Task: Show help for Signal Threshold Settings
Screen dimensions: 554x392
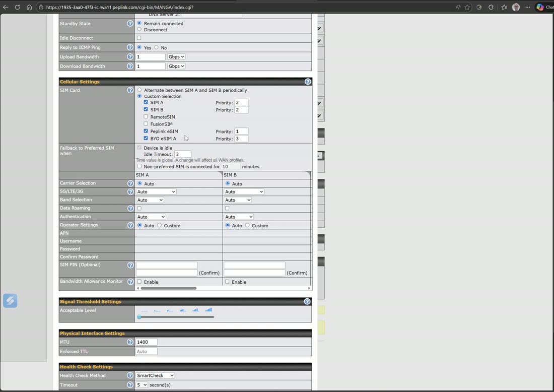Action: click(307, 301)
